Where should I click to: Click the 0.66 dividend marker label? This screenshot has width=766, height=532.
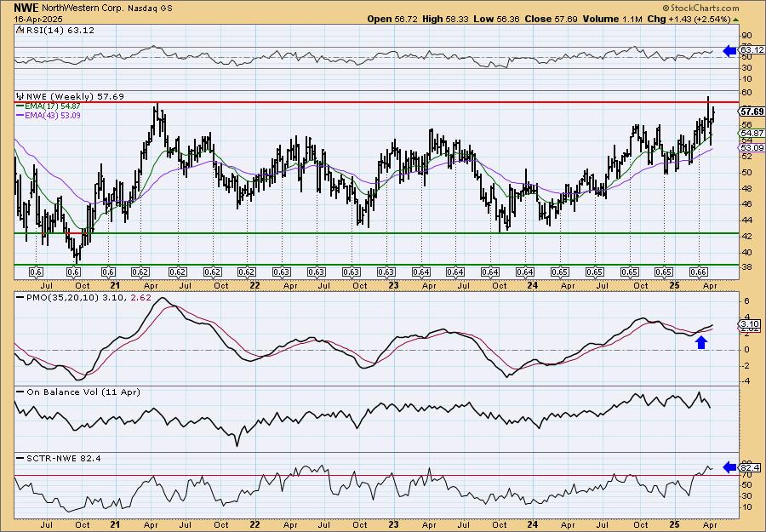[x=699, y=272]
